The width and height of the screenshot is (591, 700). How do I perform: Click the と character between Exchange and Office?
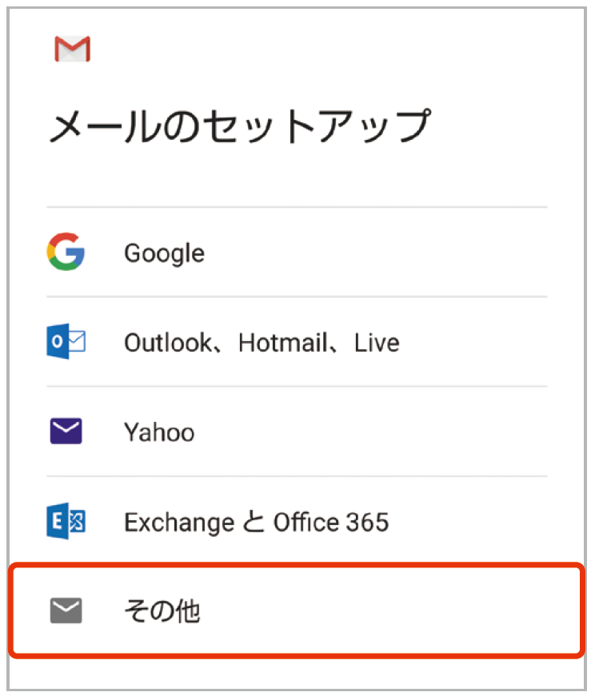254,522
